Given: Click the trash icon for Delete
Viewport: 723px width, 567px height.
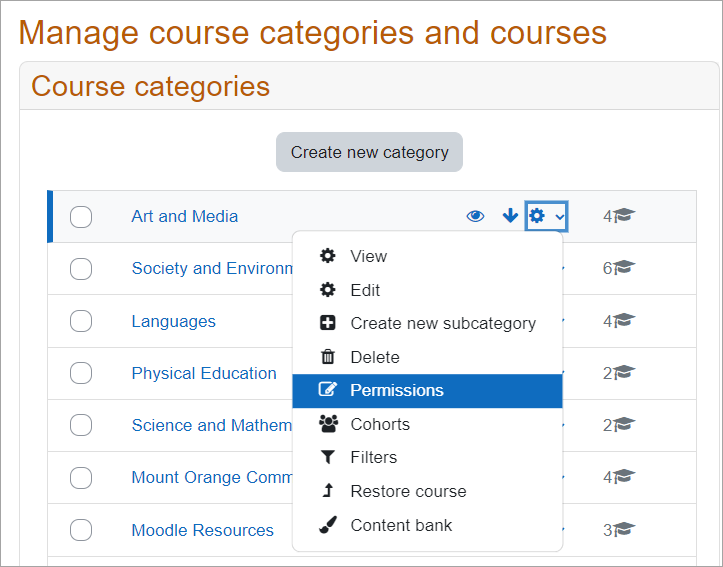Looking at the screenshot, I should click(x=328, y=357).
